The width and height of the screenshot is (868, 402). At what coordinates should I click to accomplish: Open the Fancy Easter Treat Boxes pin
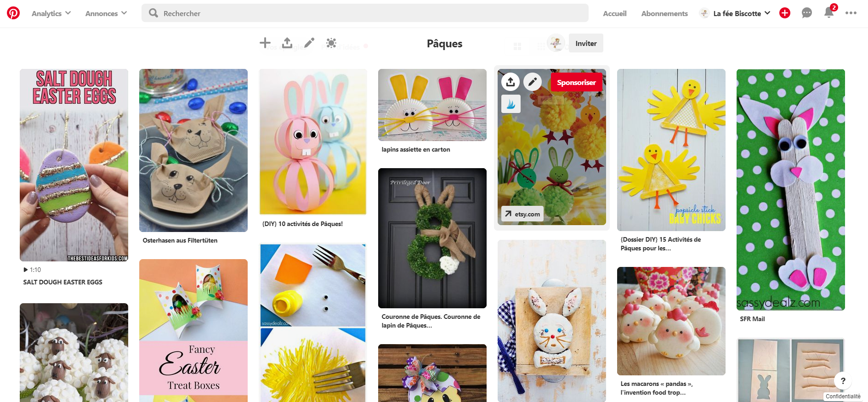tap(193, 330)
